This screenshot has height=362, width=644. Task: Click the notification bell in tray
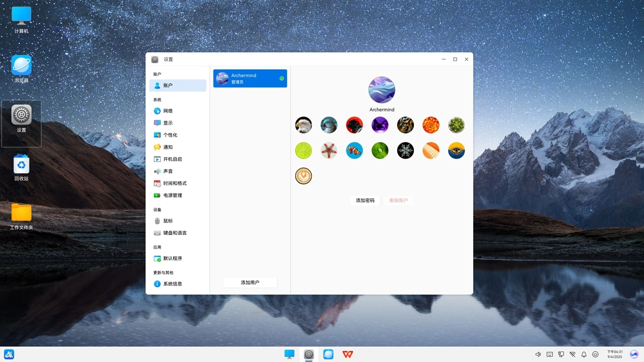(584, 354)
